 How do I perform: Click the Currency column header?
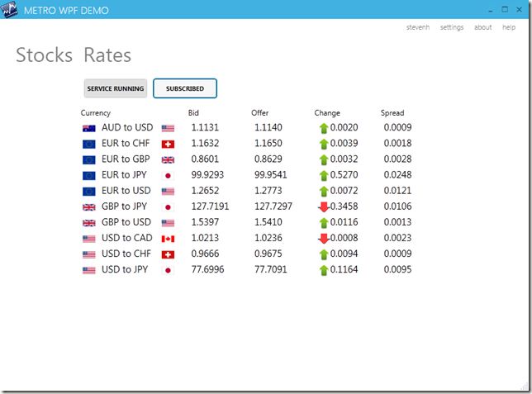[x=96, y=113]
